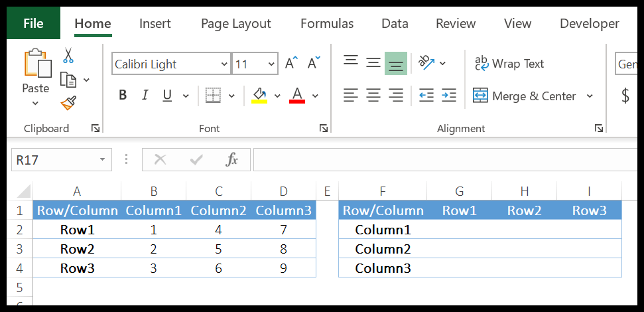Open the Calibri Light font dropdown

pyautogui.click(x=224, y=64)
